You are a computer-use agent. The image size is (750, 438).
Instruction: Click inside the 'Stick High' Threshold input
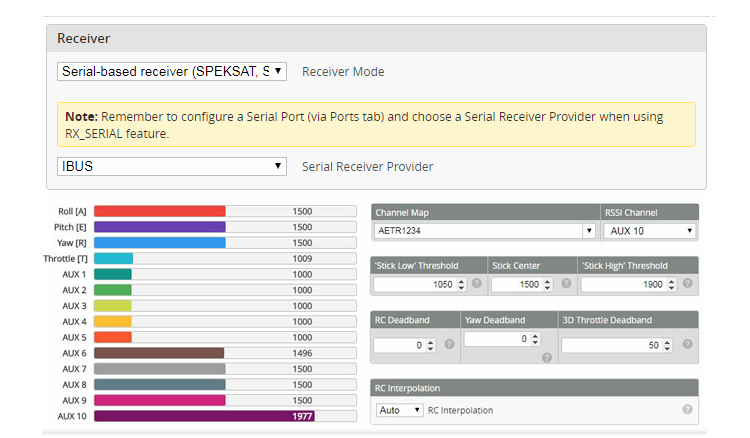pyautogui.click(x=620, y=285)
